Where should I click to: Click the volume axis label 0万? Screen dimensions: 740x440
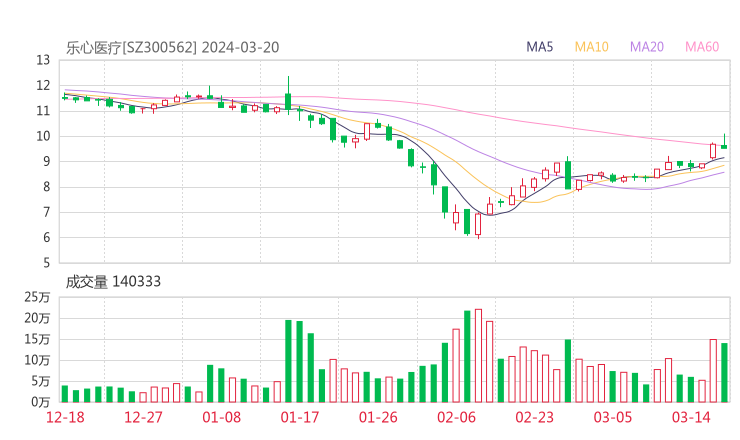(40, 402)
